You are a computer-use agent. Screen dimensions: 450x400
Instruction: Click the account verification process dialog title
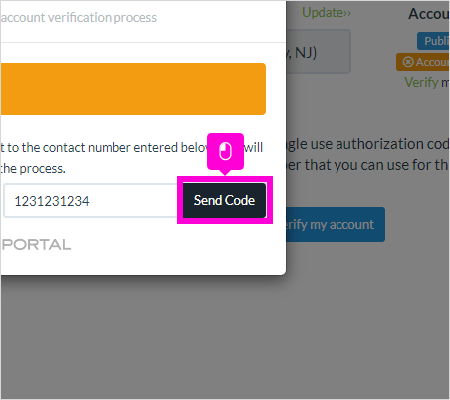coord(79,17)
